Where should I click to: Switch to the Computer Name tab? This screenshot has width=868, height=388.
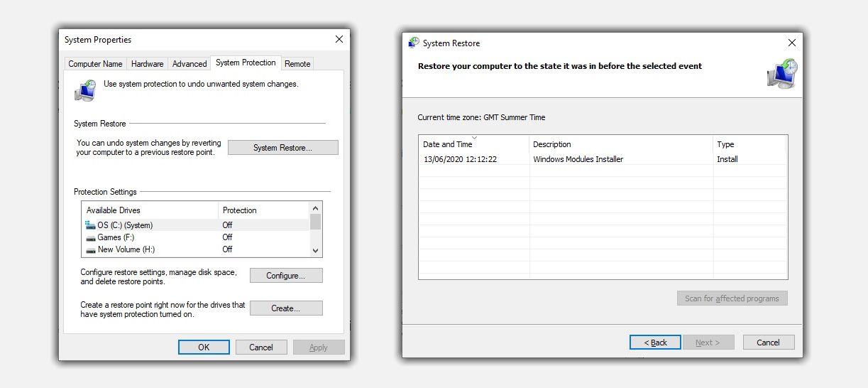tap(95, 64)
